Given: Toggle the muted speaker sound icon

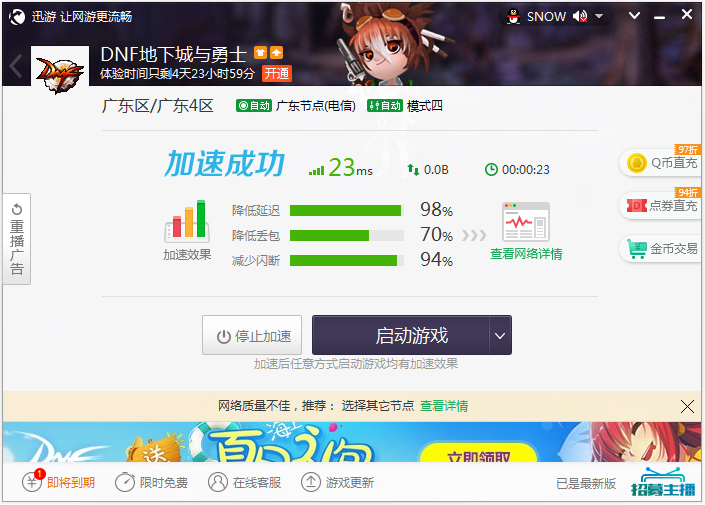Looking at the screenshot, I should pos(580,17).
